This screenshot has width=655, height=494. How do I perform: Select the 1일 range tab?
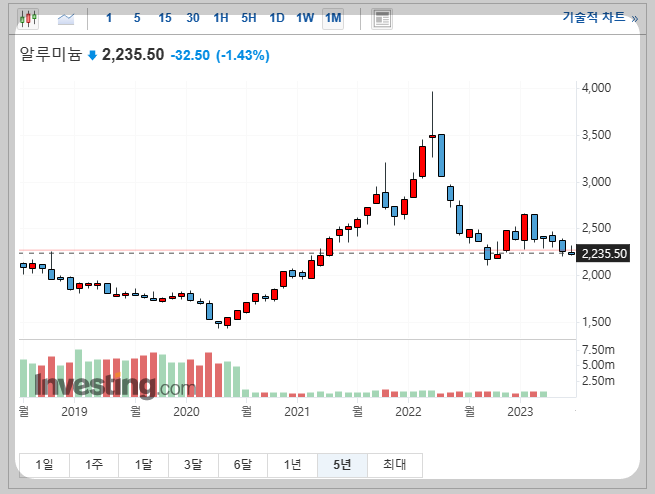point(44,464)
